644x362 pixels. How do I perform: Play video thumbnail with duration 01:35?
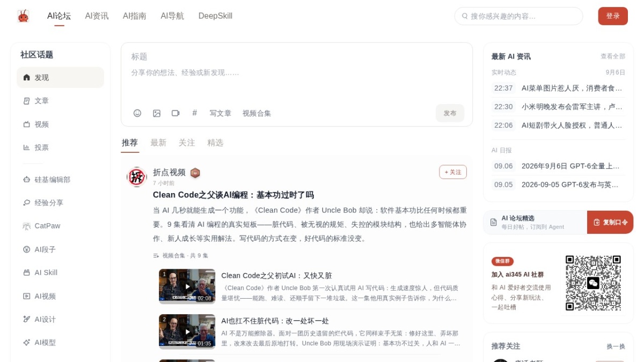click(187, 331)
